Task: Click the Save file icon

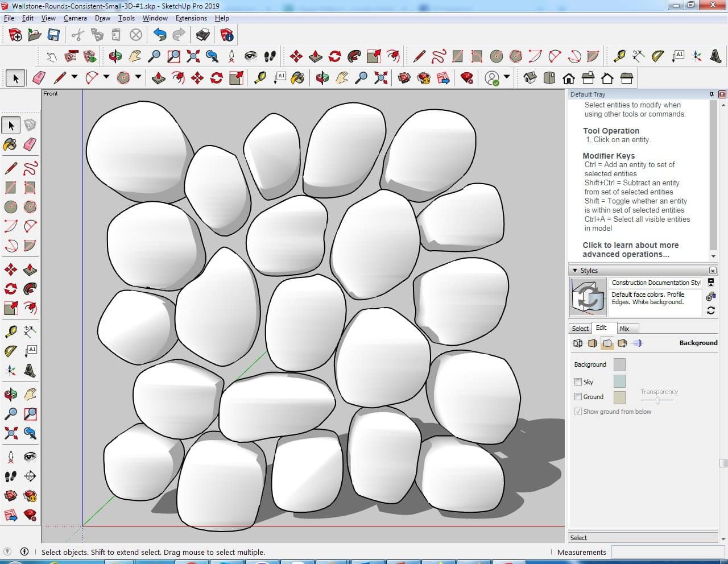Action: [x=53, y=35]
